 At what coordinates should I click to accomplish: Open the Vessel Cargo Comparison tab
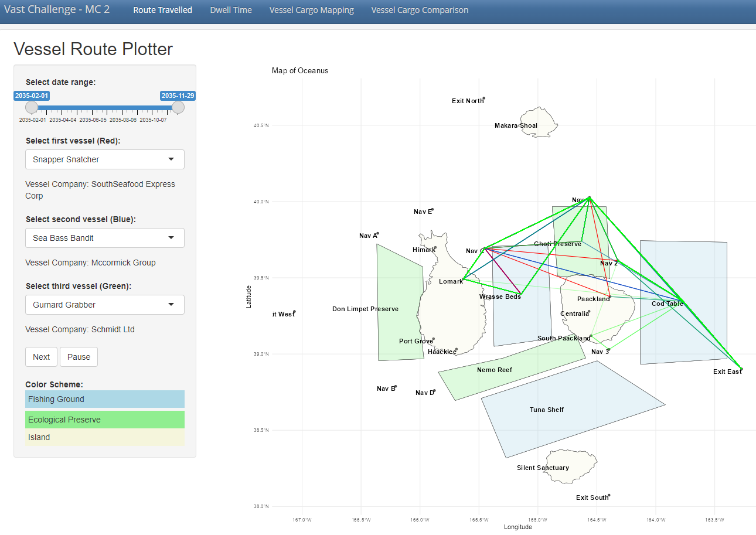(x=420, y=10)
